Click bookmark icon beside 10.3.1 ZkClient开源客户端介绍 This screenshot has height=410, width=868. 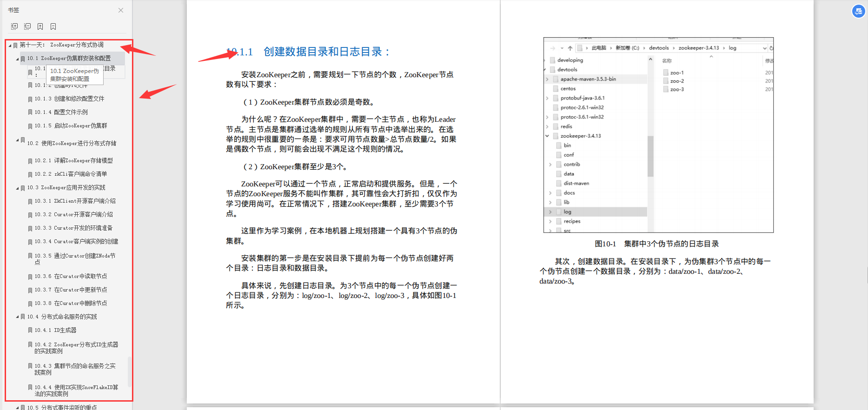[30, 201]
